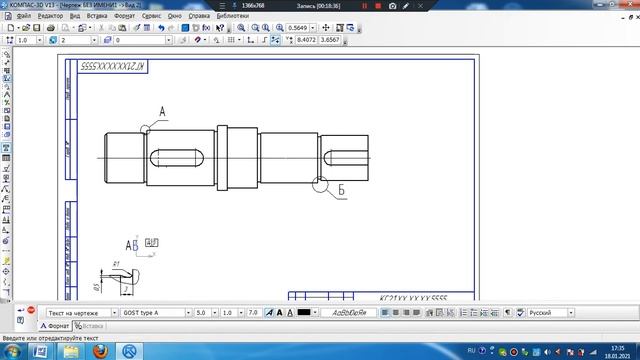This screenshot has width=640, height=360.
Task: Open the fx variables icon in the toolbar
Action: (206, 28)
